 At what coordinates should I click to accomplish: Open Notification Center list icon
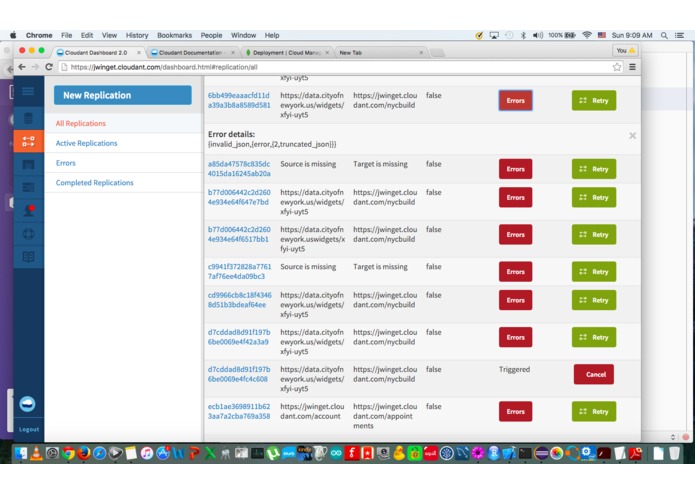click(x=679, y=35)
